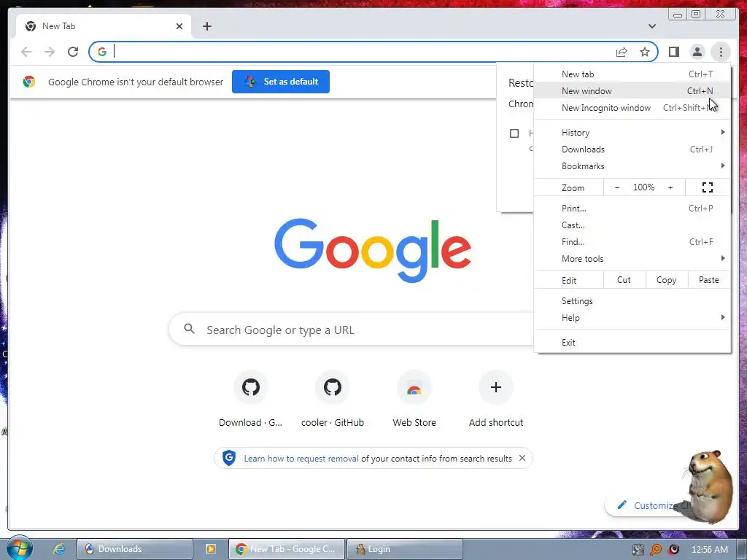Open a New Incognito window
747x560 pixels.
(x=632, y=108)
